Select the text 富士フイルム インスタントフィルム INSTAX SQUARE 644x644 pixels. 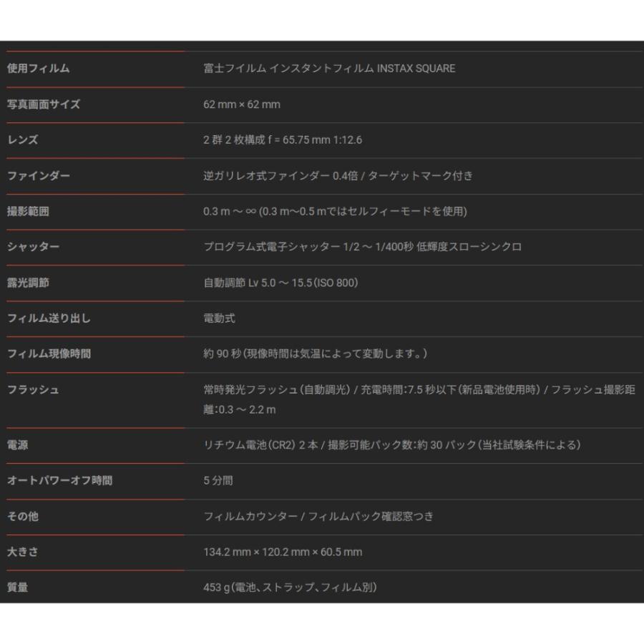[x=329, y=69]
